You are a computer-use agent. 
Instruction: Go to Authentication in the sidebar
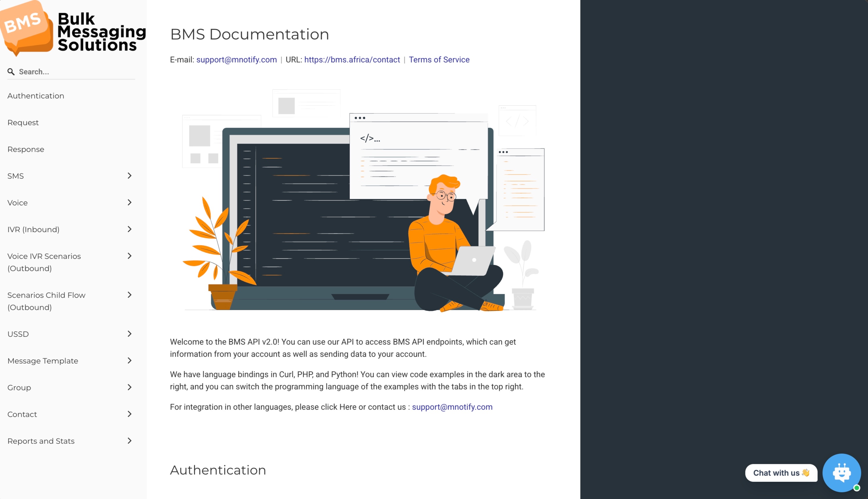pyautogui.click(x=36, y=96)
